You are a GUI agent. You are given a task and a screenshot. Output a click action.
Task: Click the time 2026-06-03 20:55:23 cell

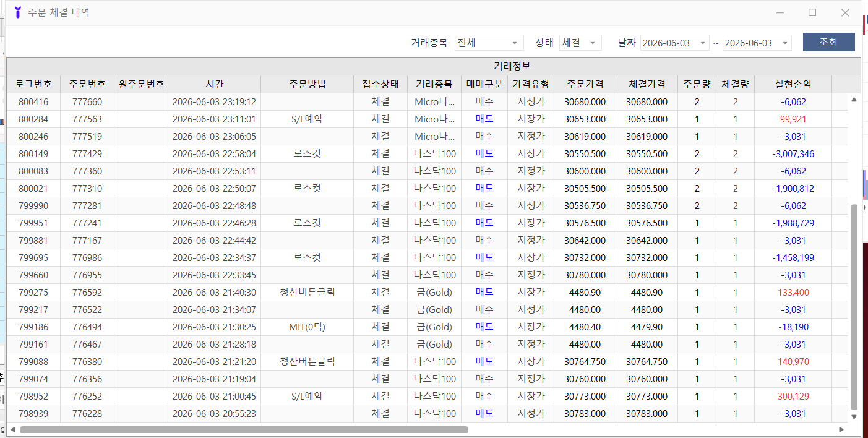click(214, 414)
